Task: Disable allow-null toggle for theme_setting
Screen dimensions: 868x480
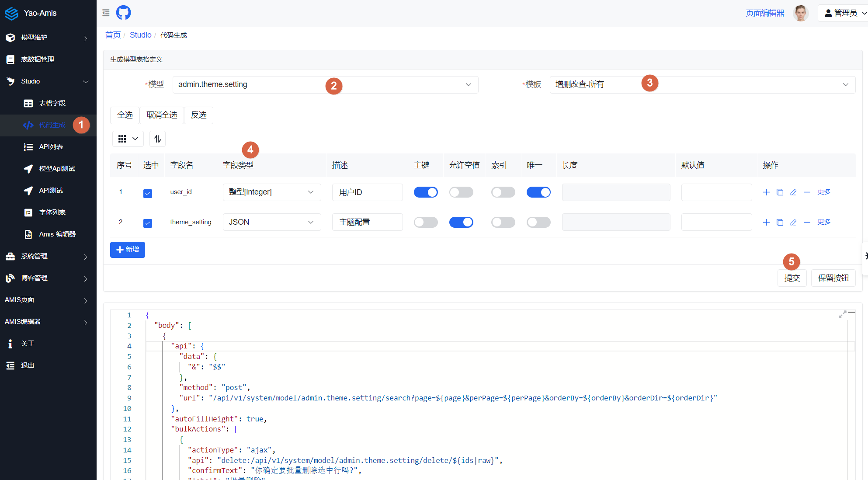Action: coord(461,222)
